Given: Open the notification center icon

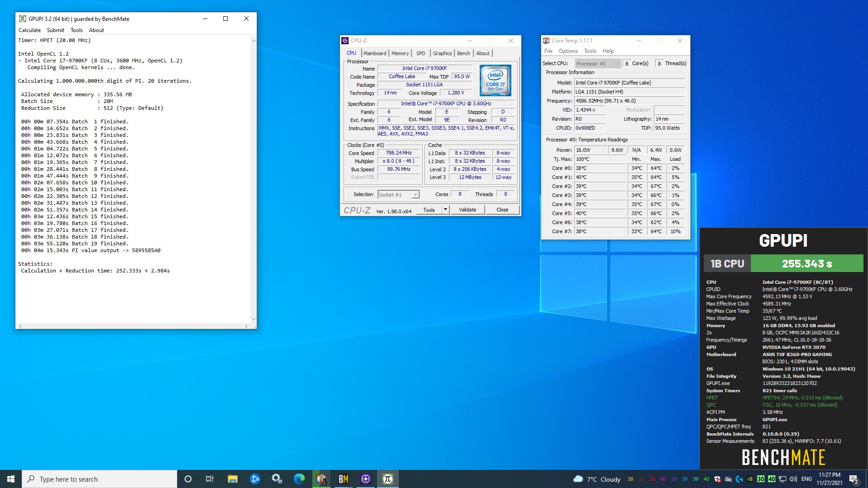Looking at the screenshot, I should pyautogui.click(x=854, y=479).
